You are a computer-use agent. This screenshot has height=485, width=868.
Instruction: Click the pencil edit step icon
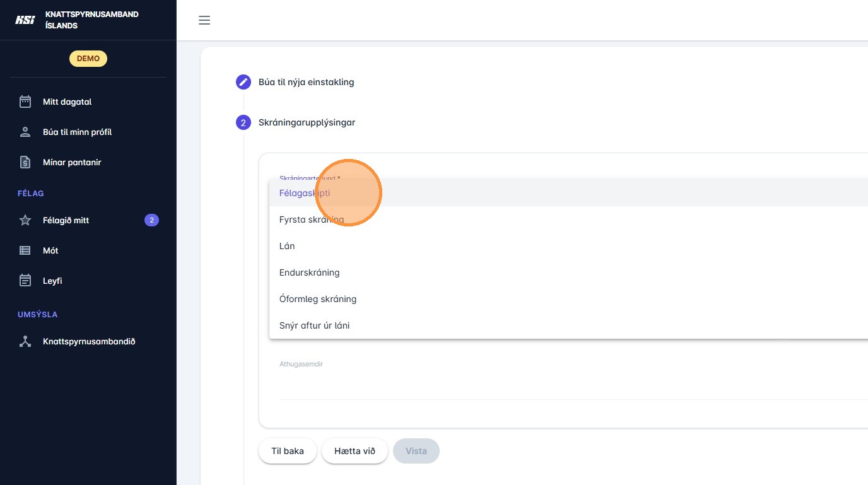243,82
